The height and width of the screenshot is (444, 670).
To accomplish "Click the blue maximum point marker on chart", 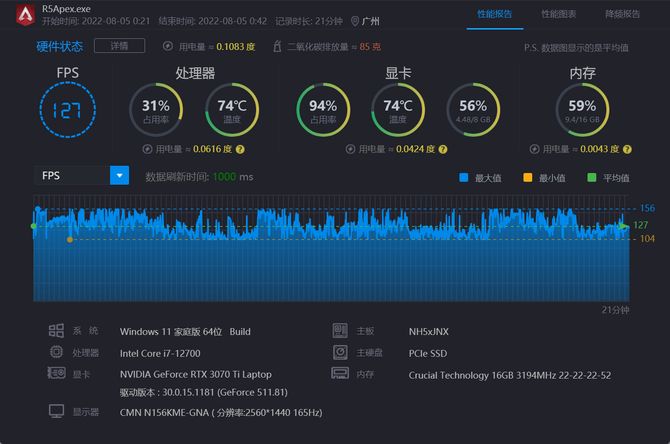I will [38, 209].
